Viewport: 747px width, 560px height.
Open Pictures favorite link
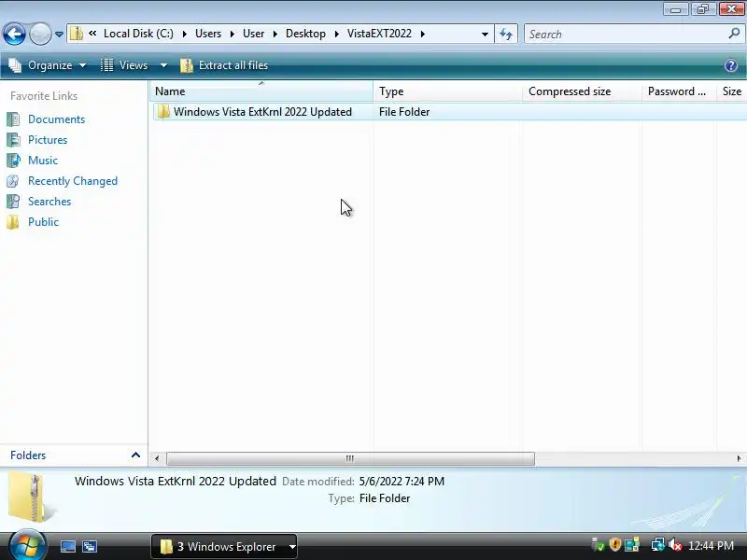[48, 139]
